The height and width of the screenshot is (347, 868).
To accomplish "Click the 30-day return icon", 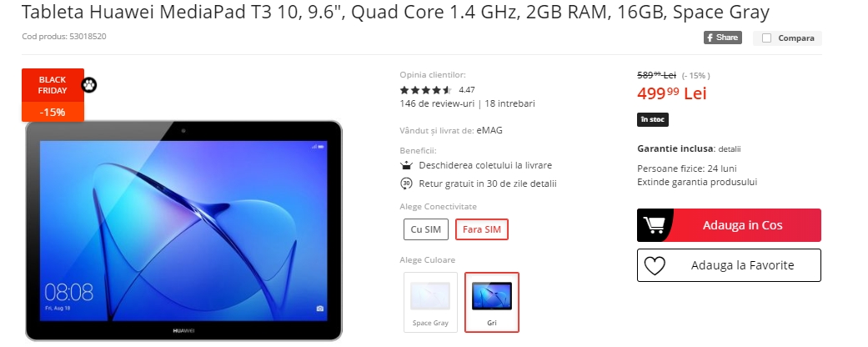I will (x=406, y=184).
